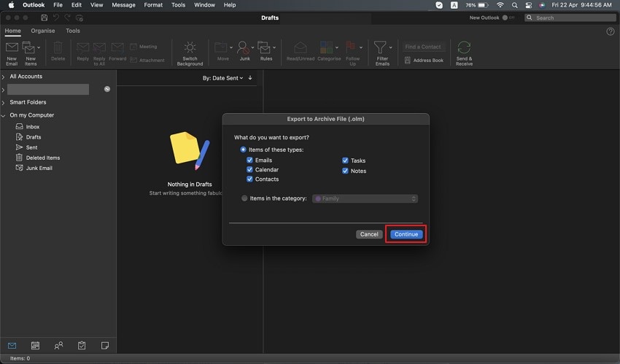Image resolution: width=620 pixels, height=364 pixels.
Task: Uncheck the Emails checkbox
Action: 249,160
